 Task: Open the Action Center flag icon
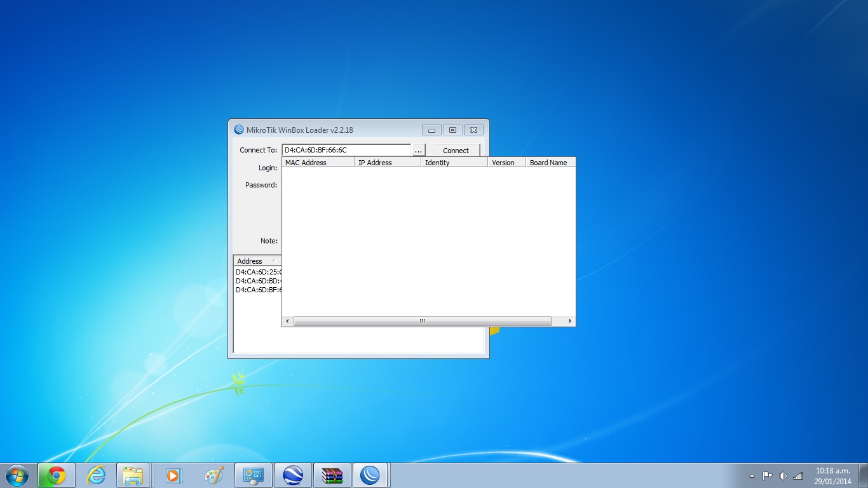point(767,476)
